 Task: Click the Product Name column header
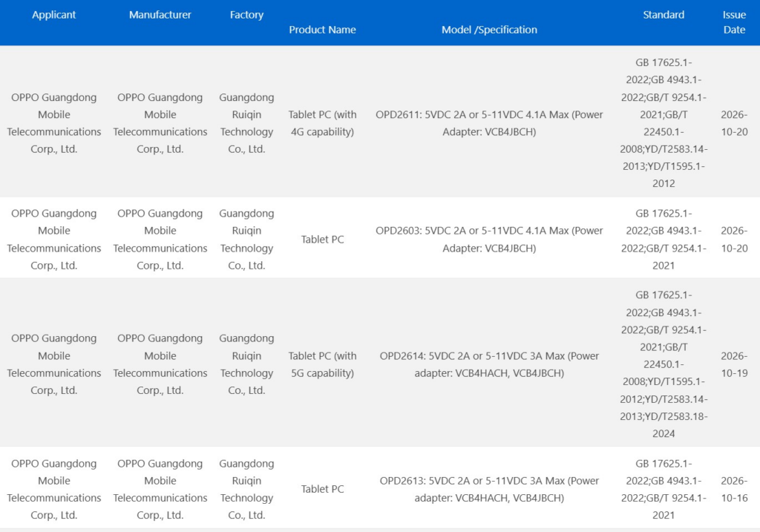click(x=322, y=30)
